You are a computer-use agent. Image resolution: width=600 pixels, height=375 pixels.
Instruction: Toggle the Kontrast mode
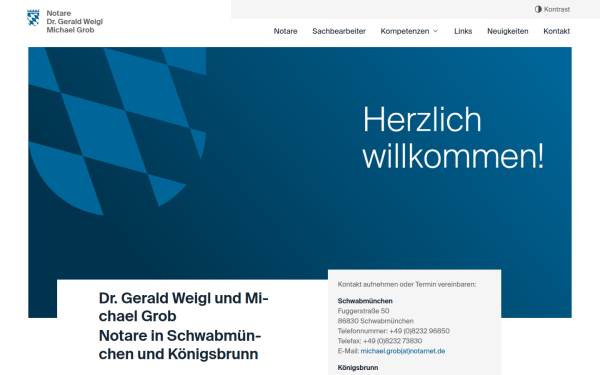(x=552, y=9)
